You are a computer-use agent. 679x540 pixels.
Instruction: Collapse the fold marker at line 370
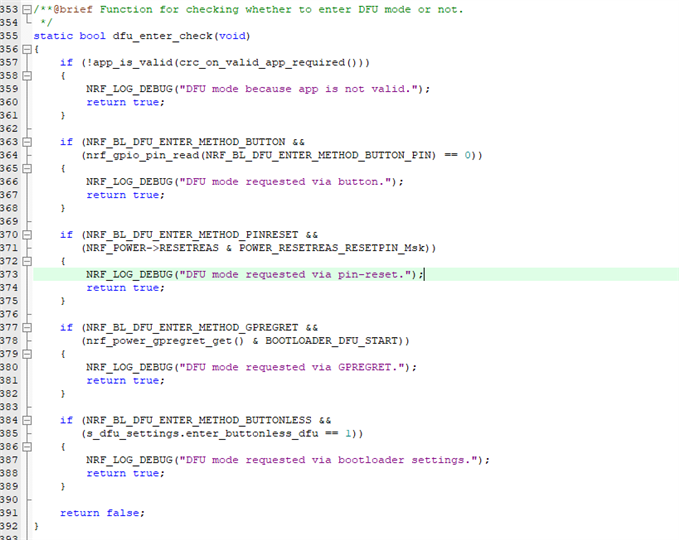(x=27, y=234)
